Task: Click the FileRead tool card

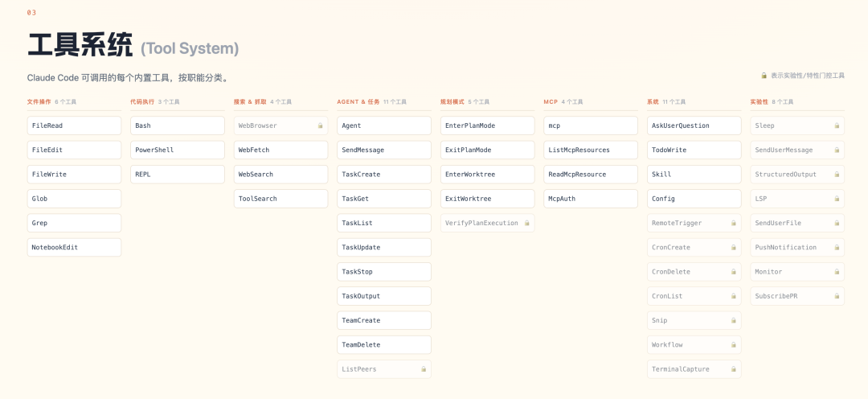Action: (x=74, y=125)
